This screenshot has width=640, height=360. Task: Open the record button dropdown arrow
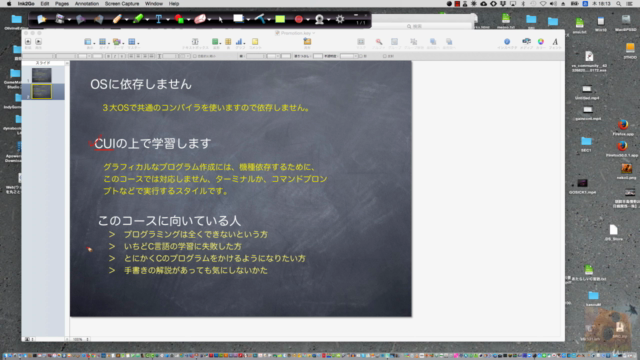[308, 20]
